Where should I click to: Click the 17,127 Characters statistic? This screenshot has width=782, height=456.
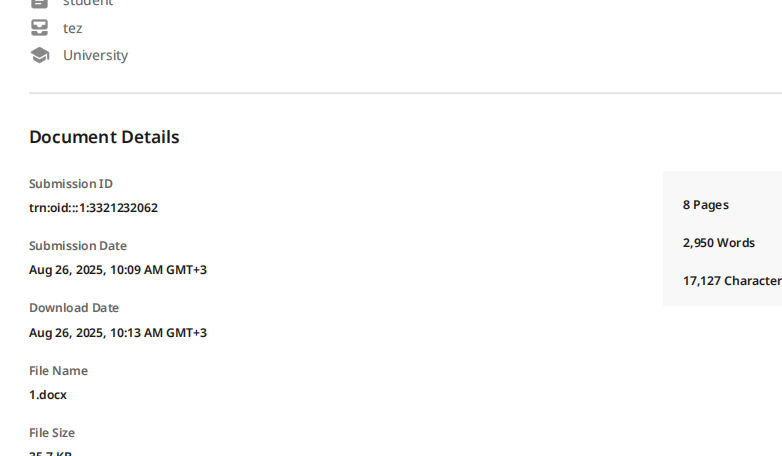pyautogui.click(x=732, y=281)
